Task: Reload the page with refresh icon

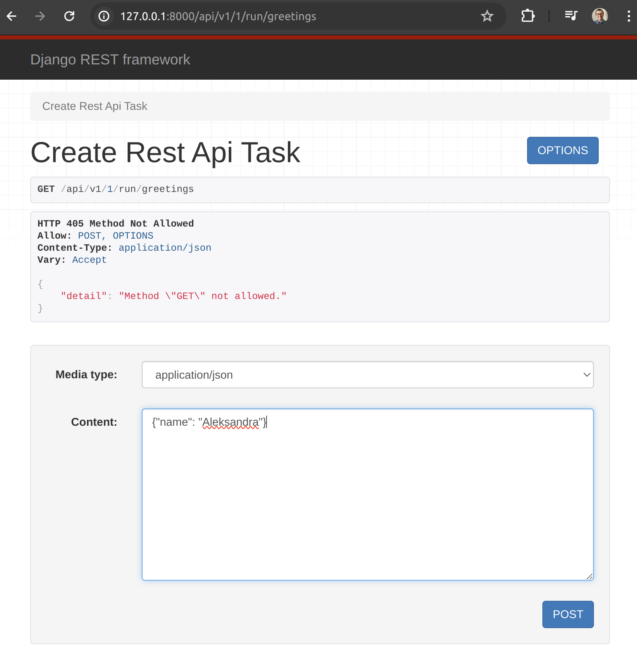Action: tap(69, 16)
